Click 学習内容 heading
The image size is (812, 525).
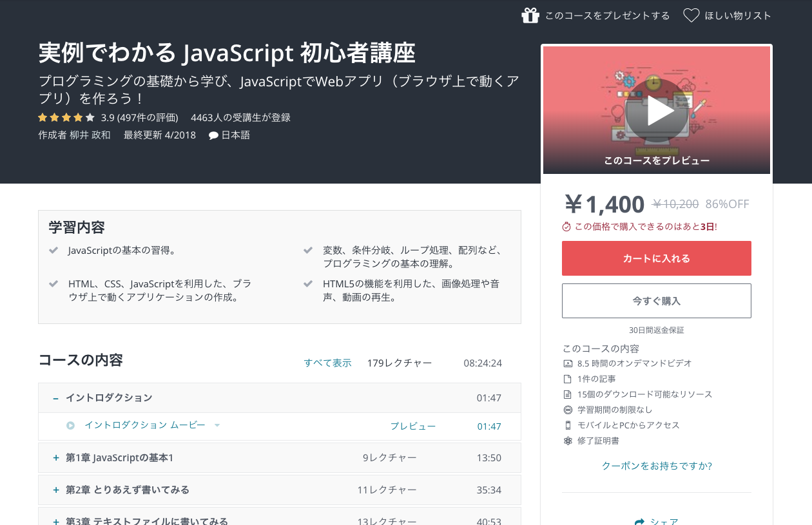pos(77,227)
